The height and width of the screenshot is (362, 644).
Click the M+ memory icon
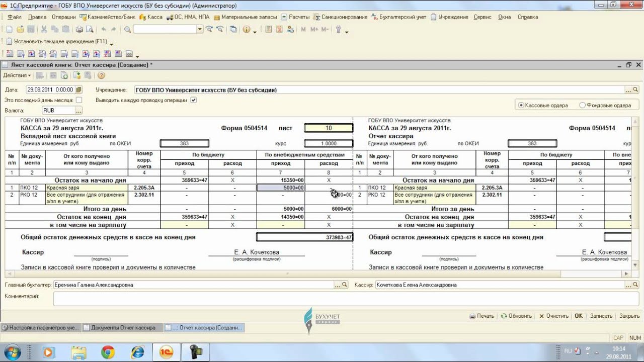[314, 30]
